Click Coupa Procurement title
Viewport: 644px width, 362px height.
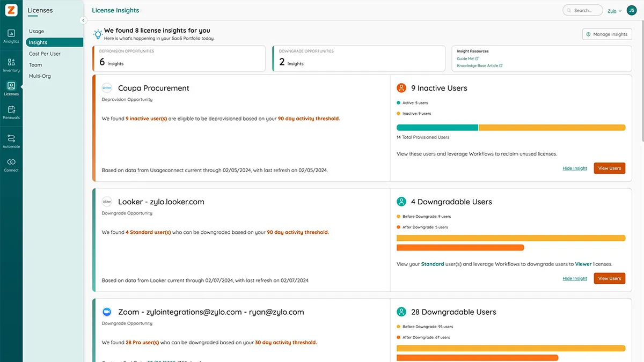[153, 88]
